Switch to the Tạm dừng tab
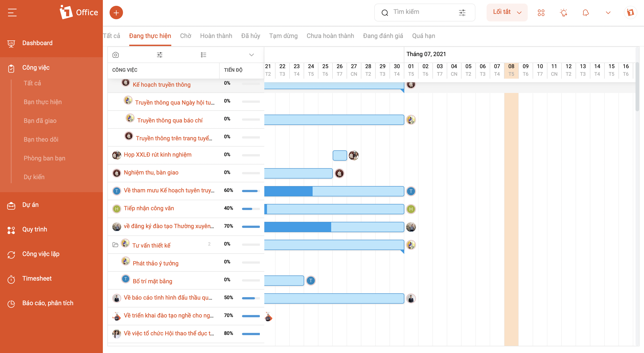This screenshot has width=644, height=353. click(283, 36)
